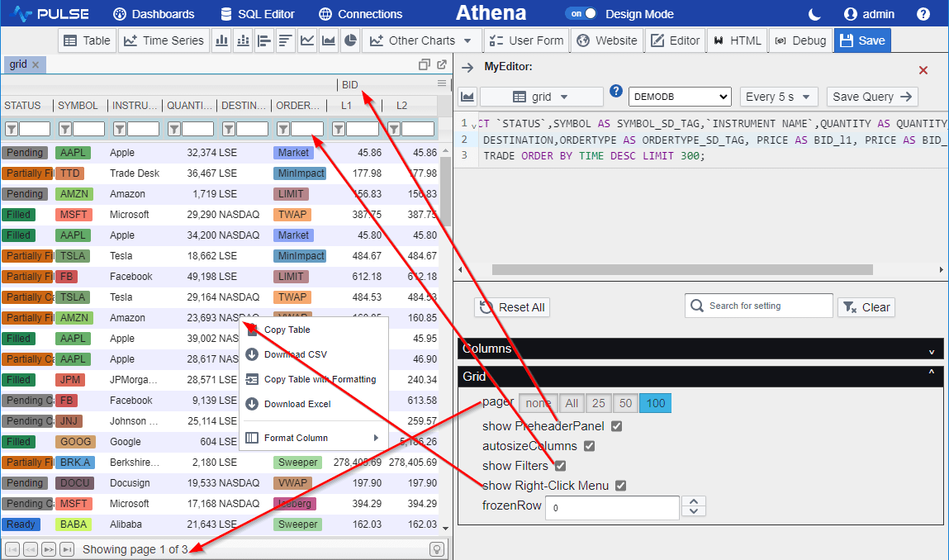
Task: Add a line chart widget
Action: 307,40
